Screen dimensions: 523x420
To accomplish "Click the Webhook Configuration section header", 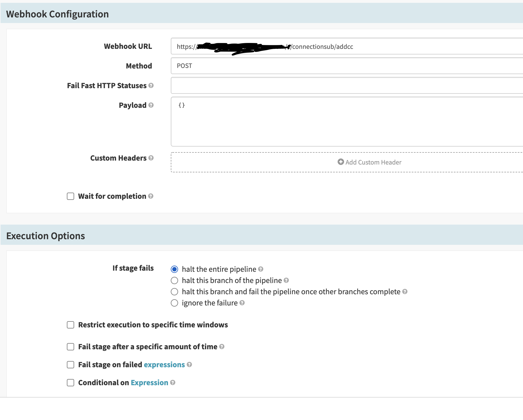I will tap(58, 13).
